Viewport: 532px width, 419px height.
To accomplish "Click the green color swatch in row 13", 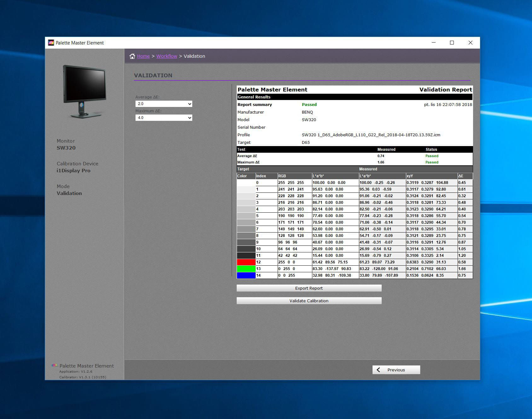I will coord(246,269).
